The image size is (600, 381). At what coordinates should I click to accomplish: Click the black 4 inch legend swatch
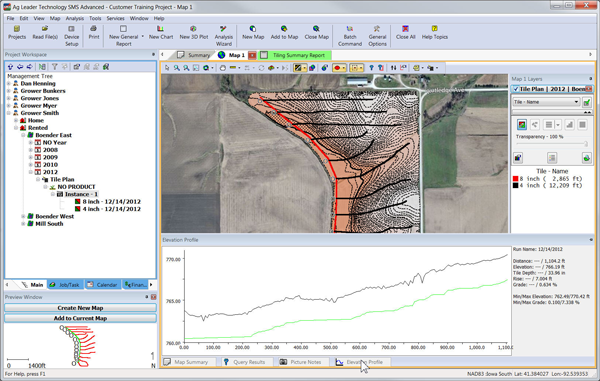click(515, 186)
